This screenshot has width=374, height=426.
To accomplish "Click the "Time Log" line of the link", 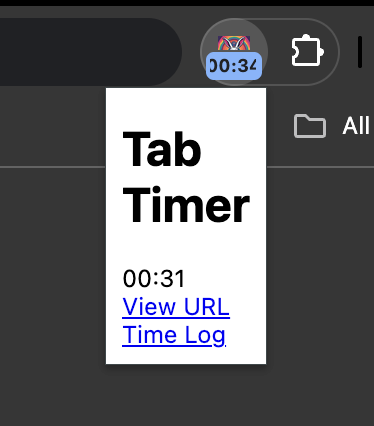I will (174, 335).
